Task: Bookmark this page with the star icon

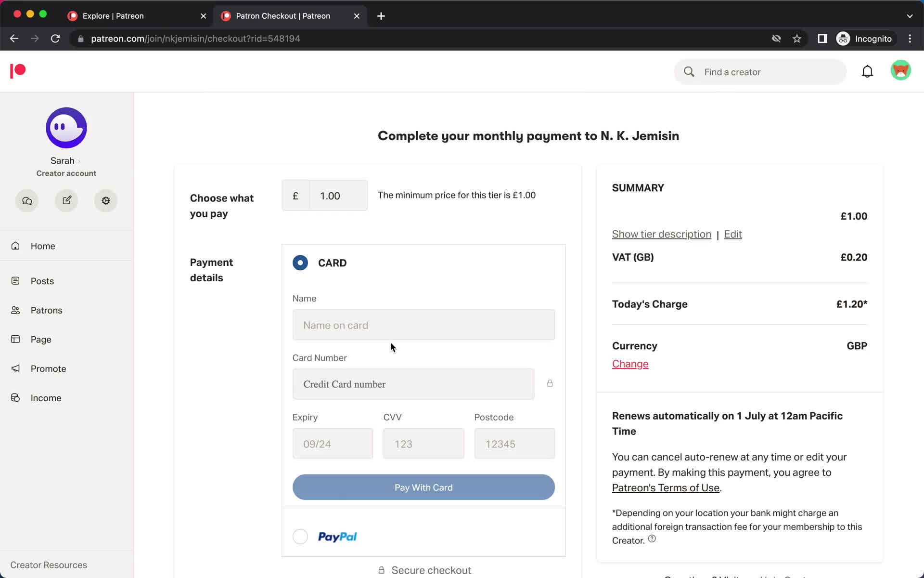Action: click(797, 39)
